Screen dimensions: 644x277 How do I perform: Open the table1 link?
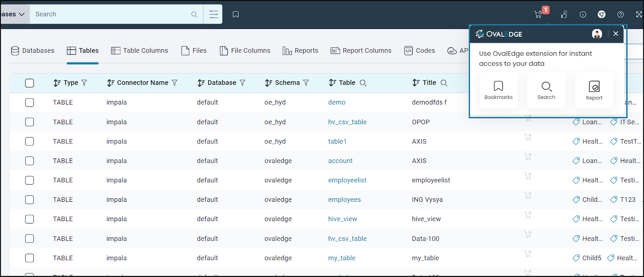(337, 142)
